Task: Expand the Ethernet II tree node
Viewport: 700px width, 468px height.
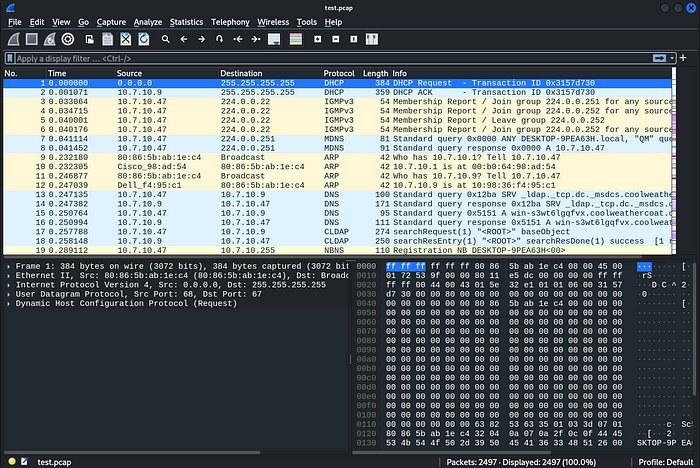Action: [8, 276]
